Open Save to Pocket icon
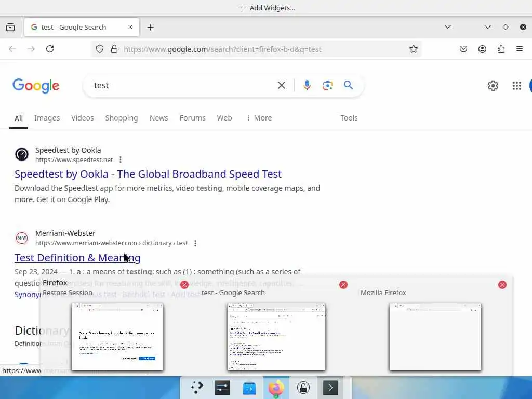532x399 pixels. (463, 49)
